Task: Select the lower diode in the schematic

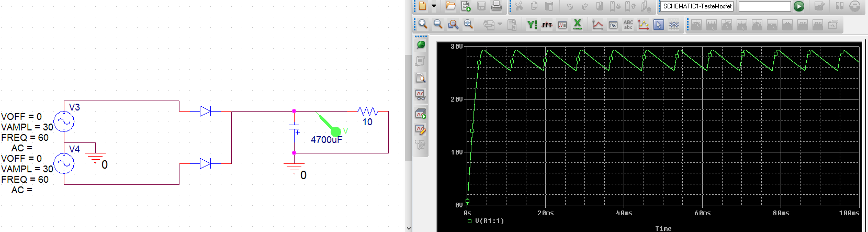Action: point(205,164)
